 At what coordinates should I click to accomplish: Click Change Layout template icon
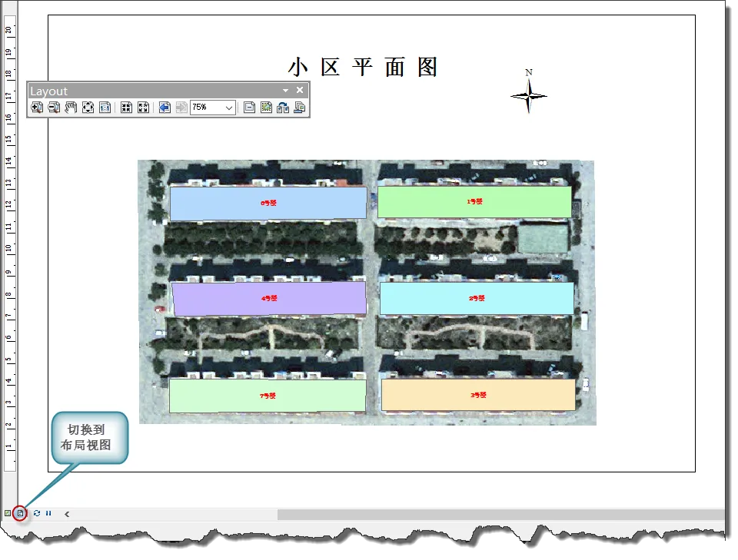click(283, 108)
